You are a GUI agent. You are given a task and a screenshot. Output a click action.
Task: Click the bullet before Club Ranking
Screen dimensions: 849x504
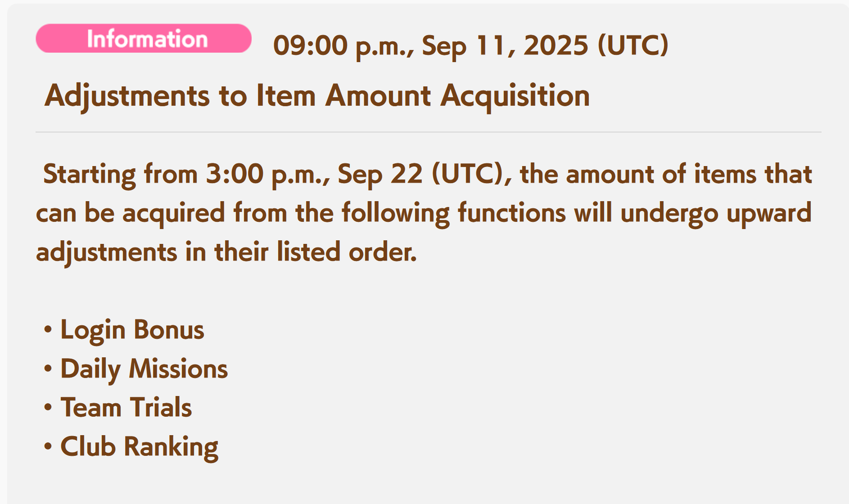click(x=48, y=447)
